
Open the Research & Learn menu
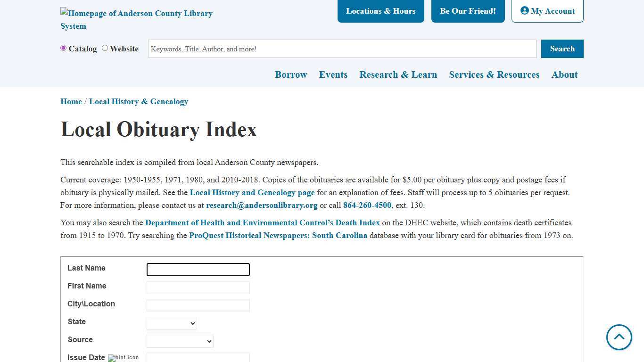coord(398,74)
